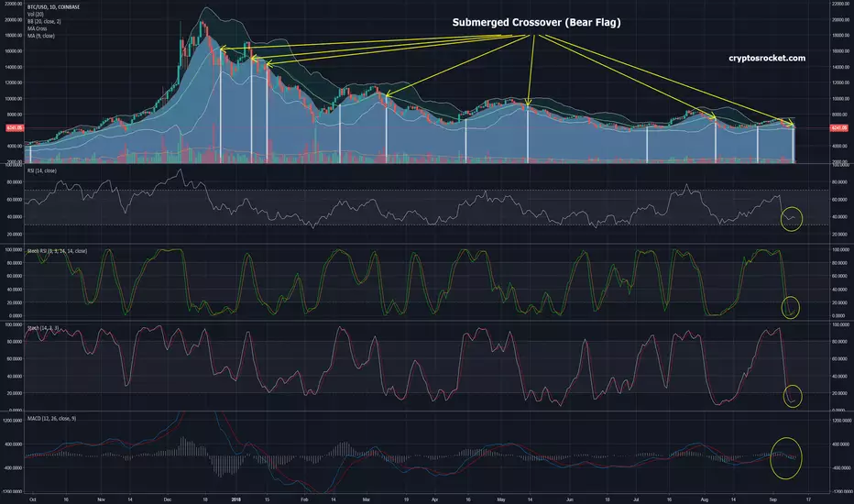
Task: Click the RSI (14, close) pane label
Action: pyautogui.click(x=42, y=170)
